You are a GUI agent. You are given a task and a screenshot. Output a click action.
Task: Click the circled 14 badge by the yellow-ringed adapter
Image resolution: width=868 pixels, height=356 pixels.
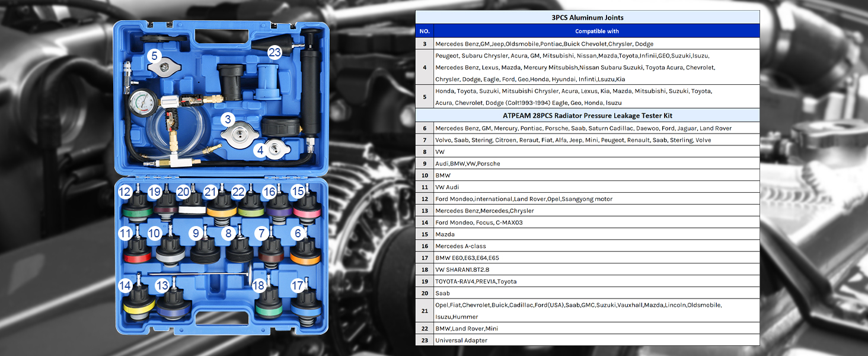(x=125, y=286)
